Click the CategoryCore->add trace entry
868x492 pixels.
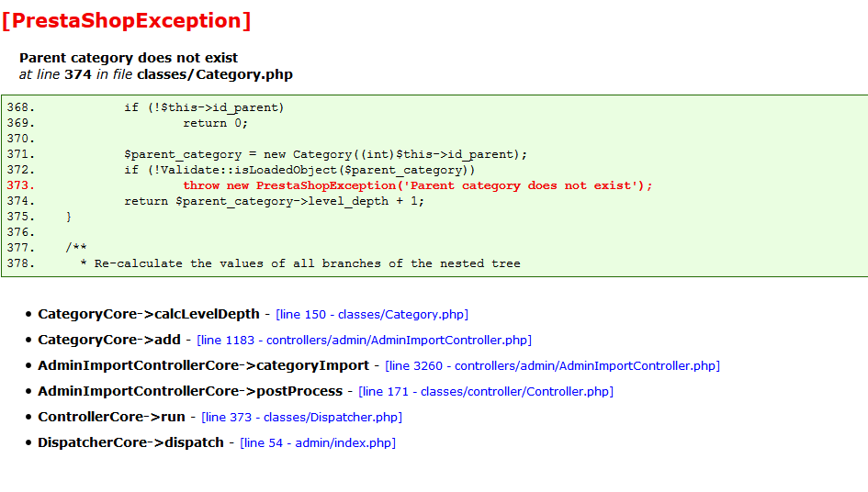(x=109, y=340)
